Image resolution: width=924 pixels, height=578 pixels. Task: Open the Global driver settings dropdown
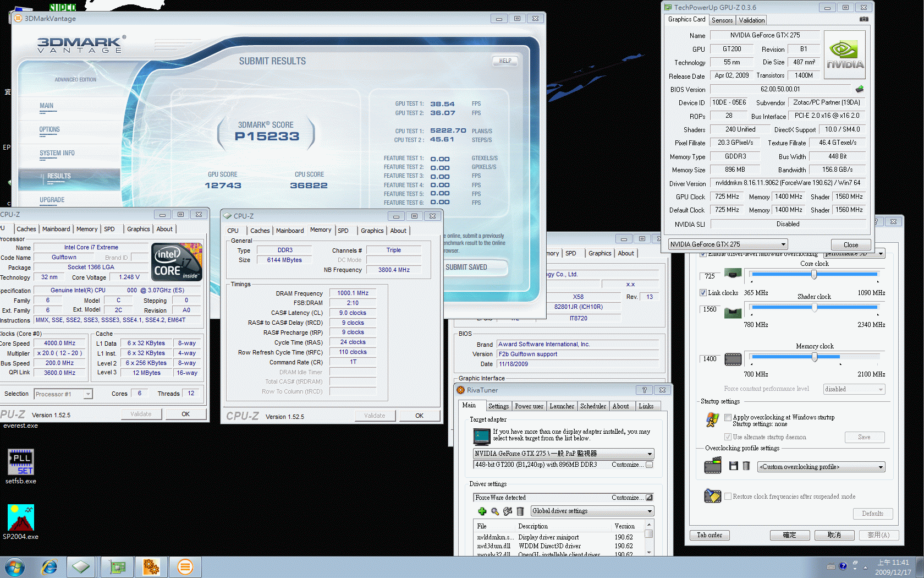point(592,511)
